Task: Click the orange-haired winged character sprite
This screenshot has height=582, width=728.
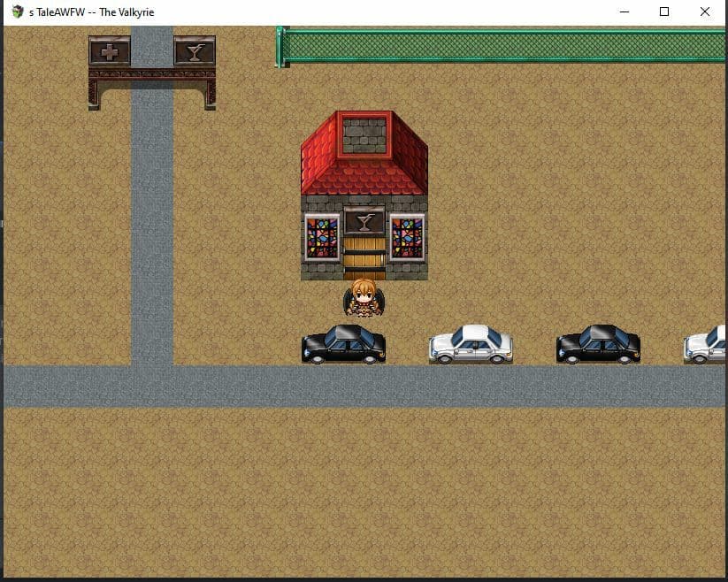Action: (364, 298)
